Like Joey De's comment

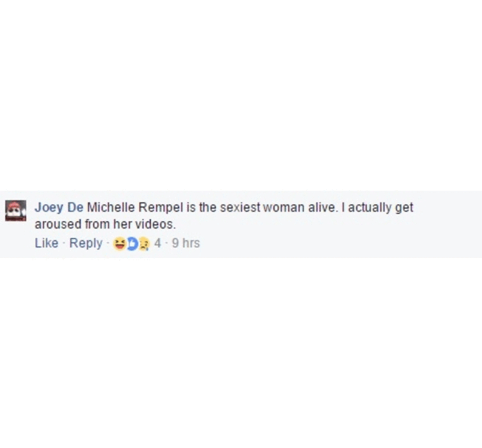(47, 243)
